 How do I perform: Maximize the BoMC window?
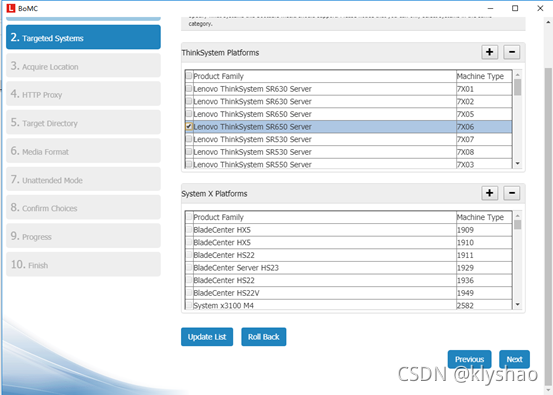tap(515, 8)
